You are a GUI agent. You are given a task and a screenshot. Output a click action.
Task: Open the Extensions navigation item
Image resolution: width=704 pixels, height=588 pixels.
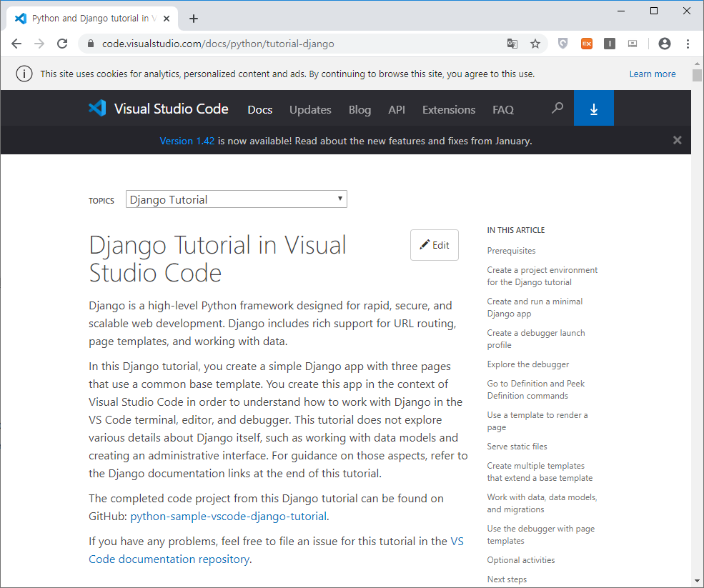[449, 109]
